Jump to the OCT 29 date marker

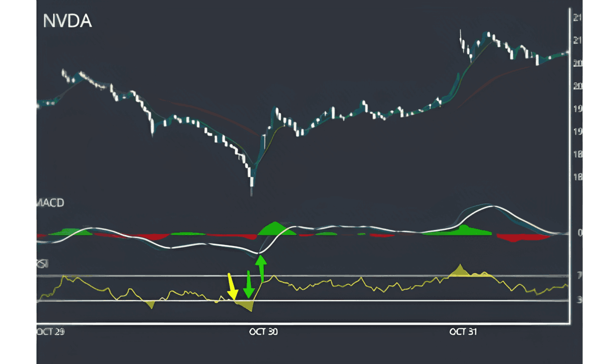click(50, 332)
